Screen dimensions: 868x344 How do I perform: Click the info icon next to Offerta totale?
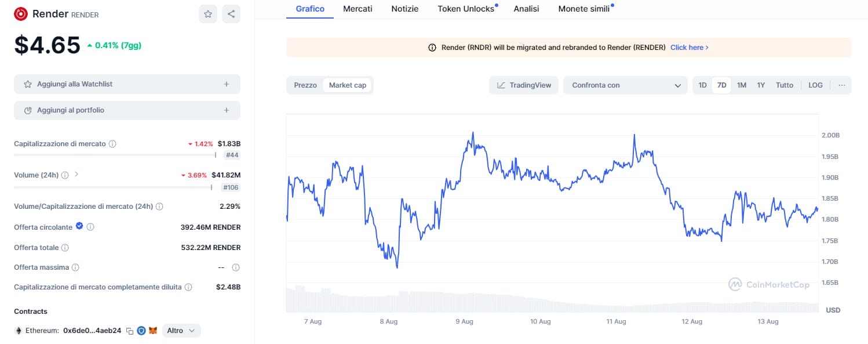[x=65, y=248]
